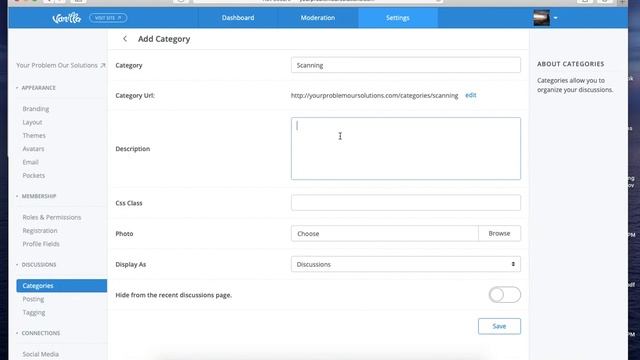Toggle Hide from recent discussions page
640x360 pixels.
pyautogui.click(x=504, y=295)
